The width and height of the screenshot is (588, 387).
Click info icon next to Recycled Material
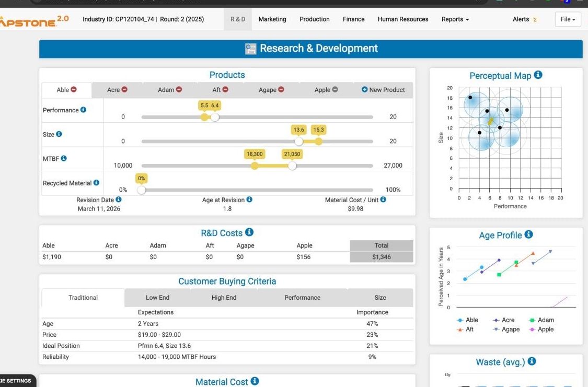[x=96, y=182]
